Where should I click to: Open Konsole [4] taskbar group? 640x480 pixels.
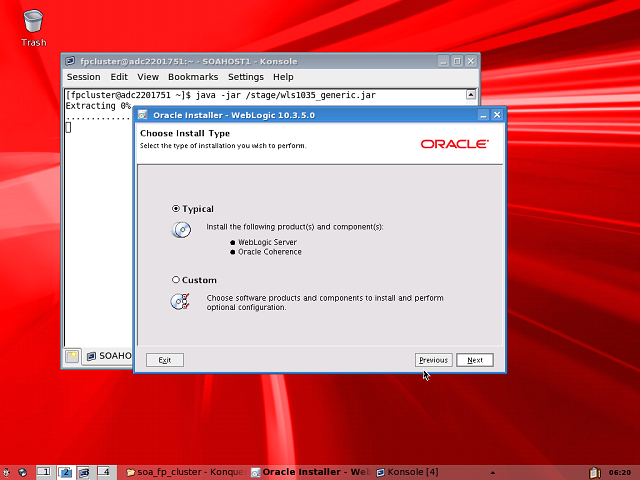[x=407, y=472]
